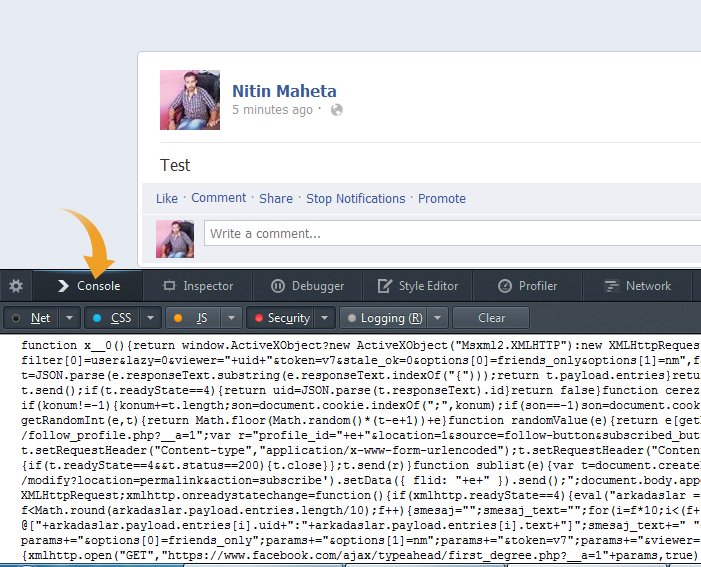
Task: Focus the Write a comment field
Action: pyautogui.click(x=452, y=233)
